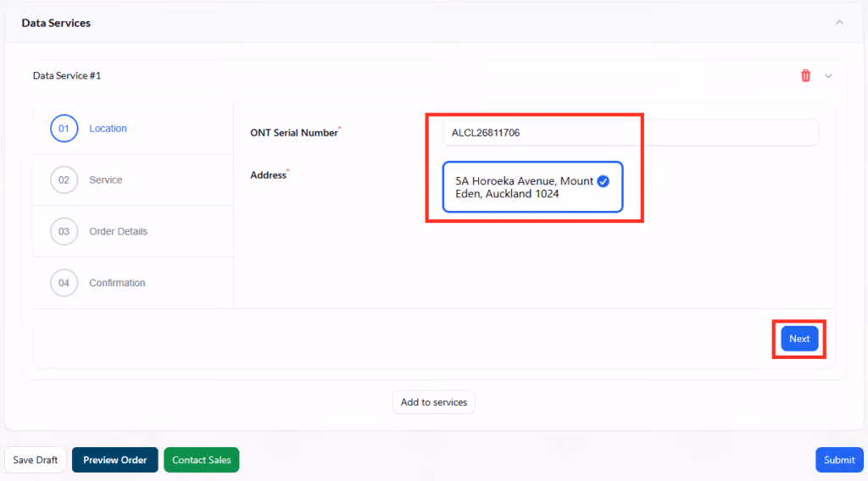
Task: Click Add to services
Action: pyautogui.click(x=434, y=402)
